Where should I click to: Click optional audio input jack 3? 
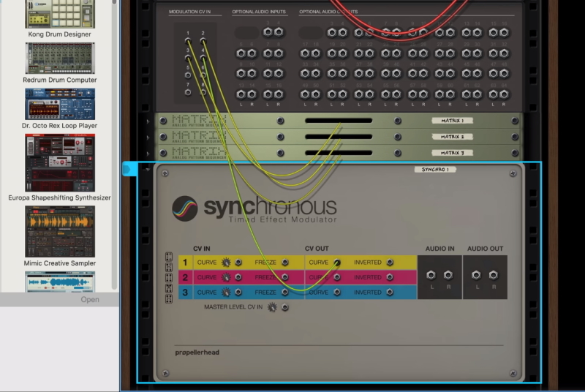click(x=268, y=32)
